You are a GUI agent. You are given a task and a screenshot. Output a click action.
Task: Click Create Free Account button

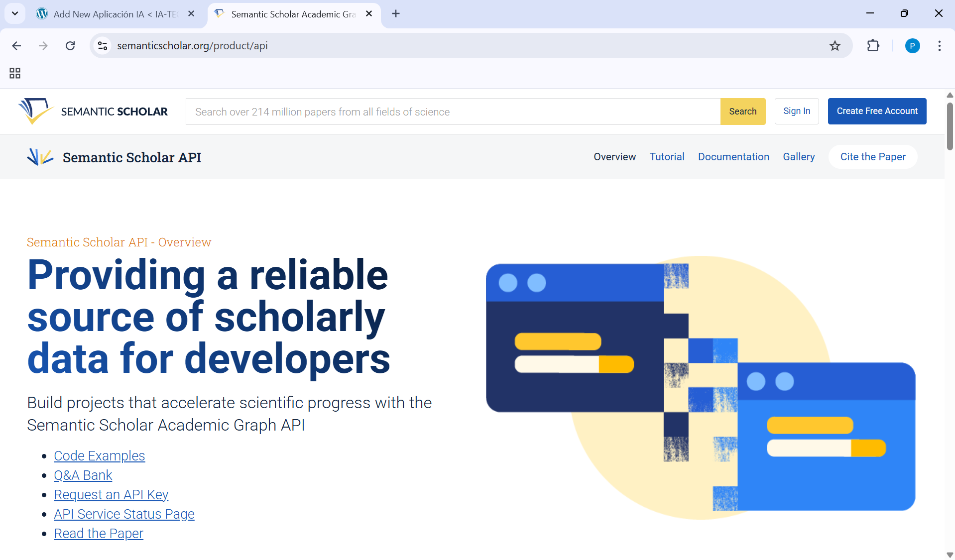point(877,111)
